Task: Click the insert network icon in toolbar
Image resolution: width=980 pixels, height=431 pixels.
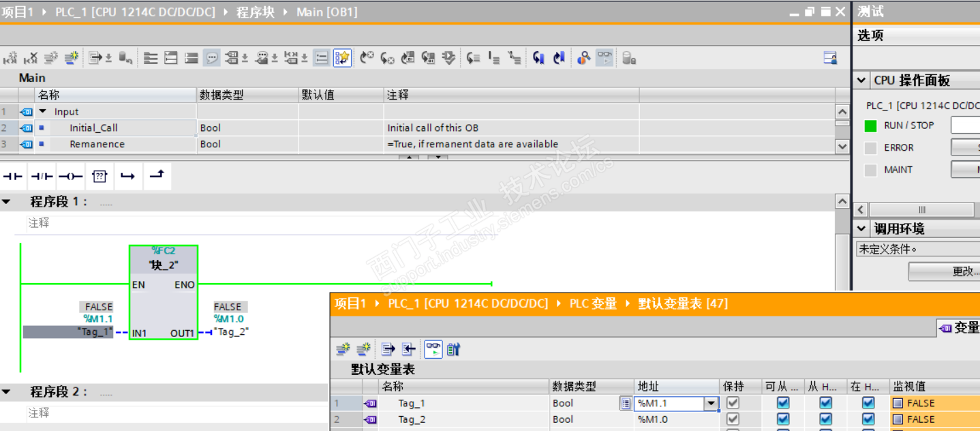Action: [x=10, y=59]
